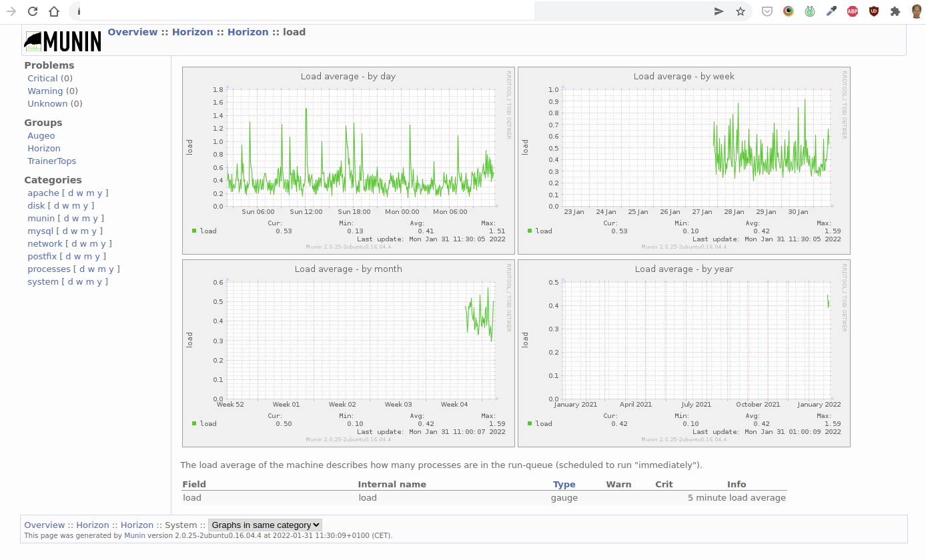This screenshot has width=926, height=560.
Task: Activate the eyedropper color picker extension
Action: 831,11
